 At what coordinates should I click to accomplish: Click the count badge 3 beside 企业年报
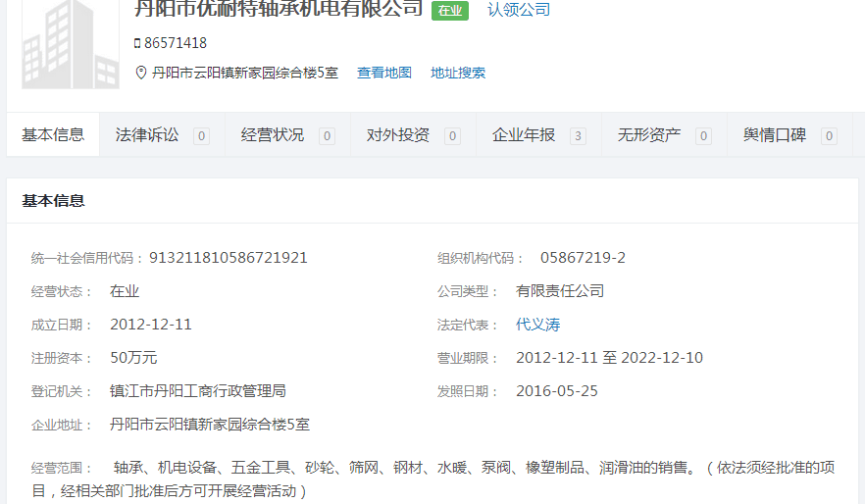pos(578,136)
